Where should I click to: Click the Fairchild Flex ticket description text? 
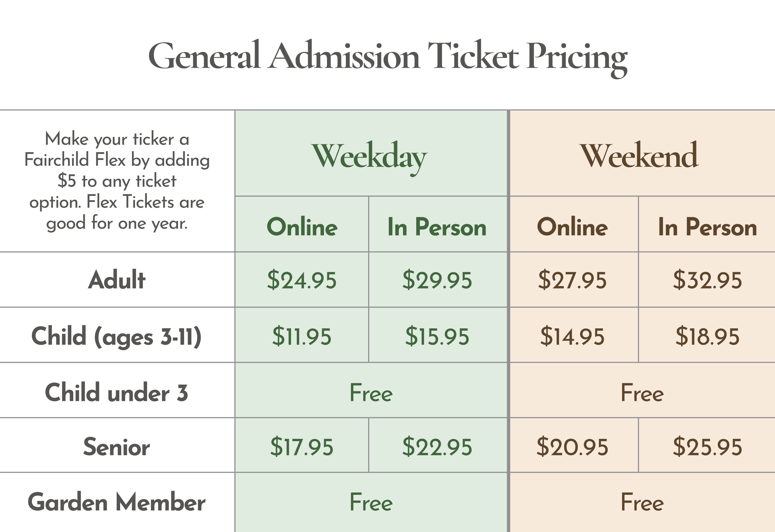[117, 181]
